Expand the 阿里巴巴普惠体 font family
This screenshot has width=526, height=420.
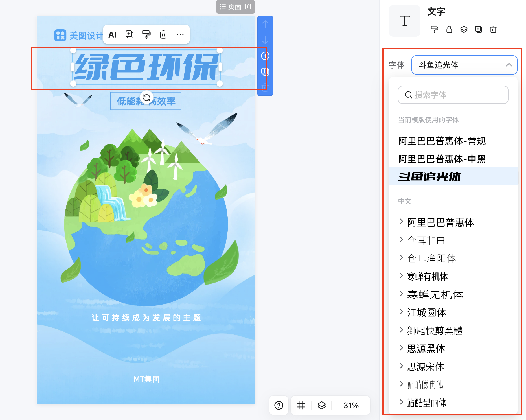[x=440, y=222]
